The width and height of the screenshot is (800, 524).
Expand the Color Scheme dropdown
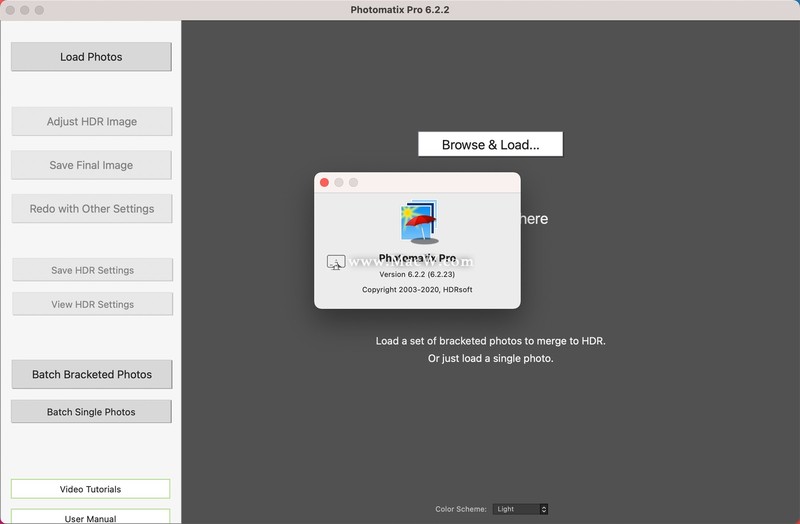coord(520,509)
